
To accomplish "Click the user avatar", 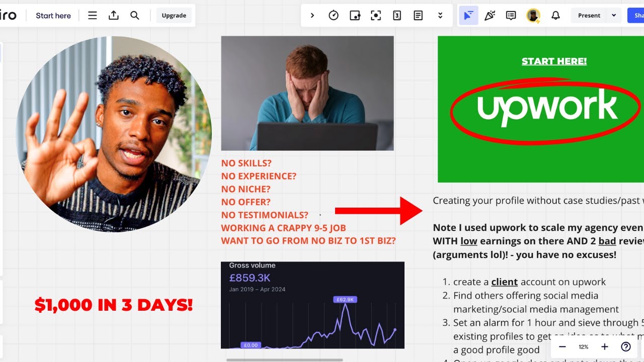I will pos(533,16).
